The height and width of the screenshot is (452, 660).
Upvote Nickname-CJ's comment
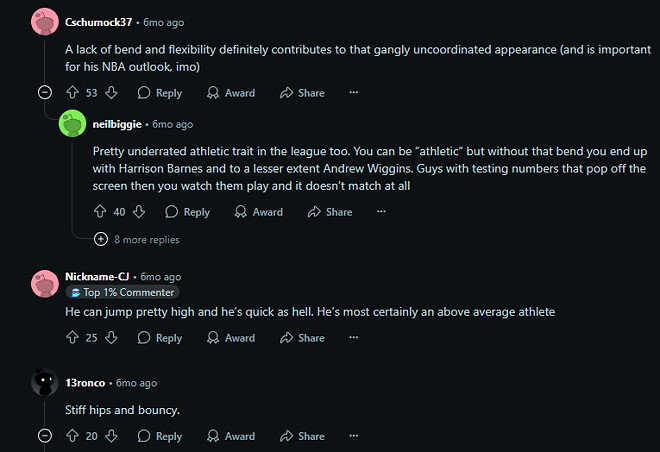coord(72,338)
